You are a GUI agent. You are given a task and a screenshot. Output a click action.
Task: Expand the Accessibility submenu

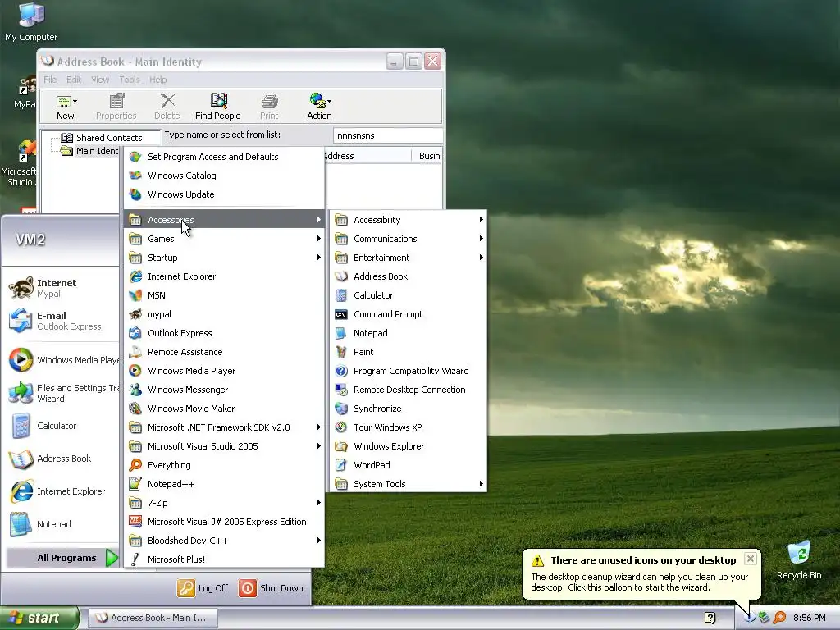pos(408,220)
